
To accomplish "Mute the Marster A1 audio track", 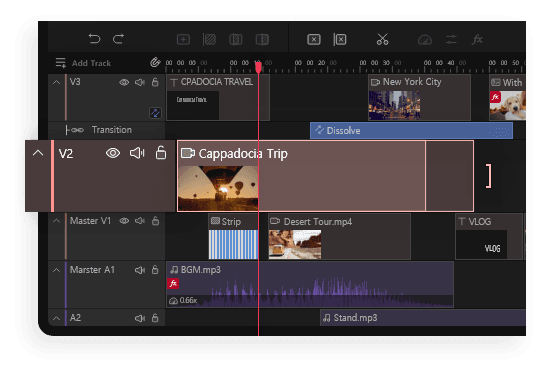I will (140, 270).
